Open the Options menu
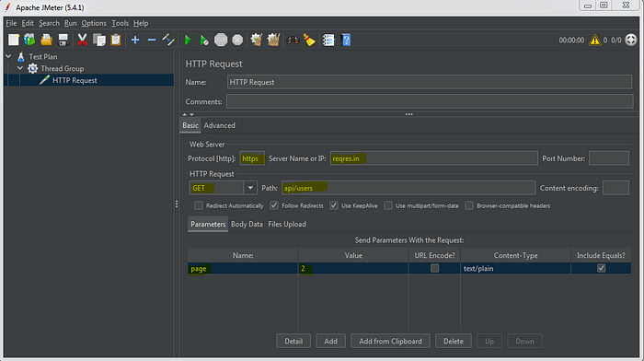 pos(94,23)
